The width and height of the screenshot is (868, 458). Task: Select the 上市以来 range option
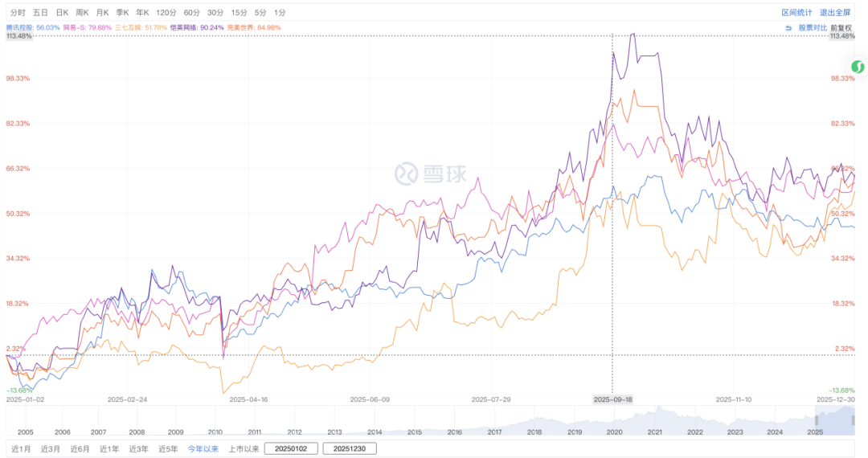point(242,449)
